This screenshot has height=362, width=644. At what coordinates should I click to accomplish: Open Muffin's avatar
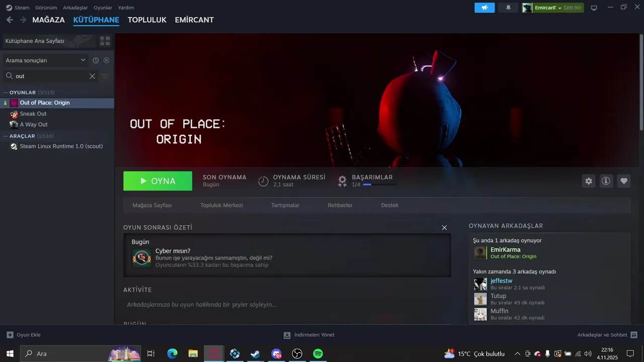(x=480, y=314)
